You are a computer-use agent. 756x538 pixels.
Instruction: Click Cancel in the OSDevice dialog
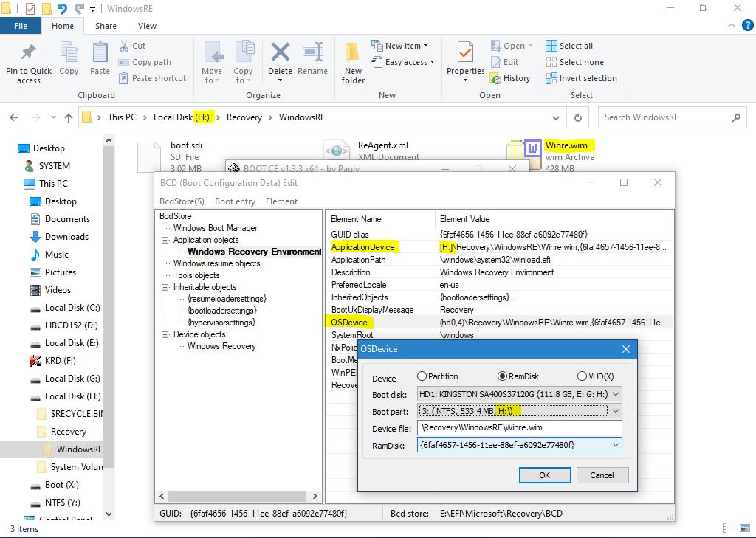click(602, 475)
